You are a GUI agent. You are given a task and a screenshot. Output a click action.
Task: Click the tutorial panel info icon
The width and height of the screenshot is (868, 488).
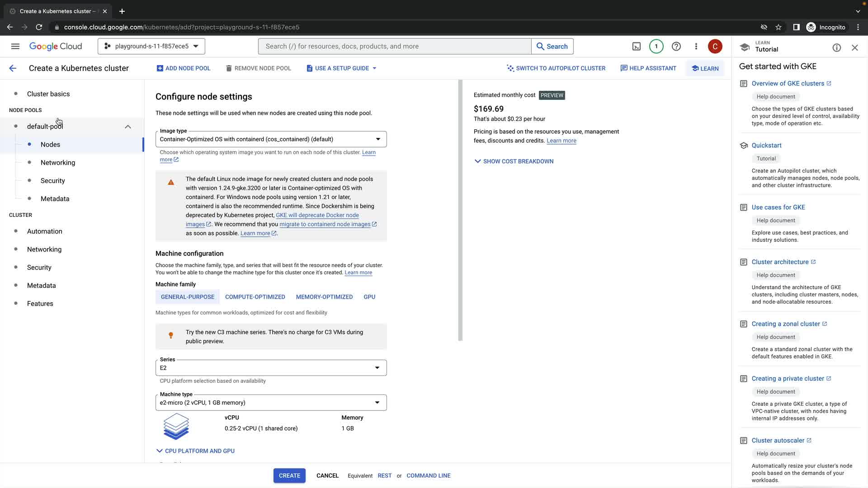tap(836, 47)
